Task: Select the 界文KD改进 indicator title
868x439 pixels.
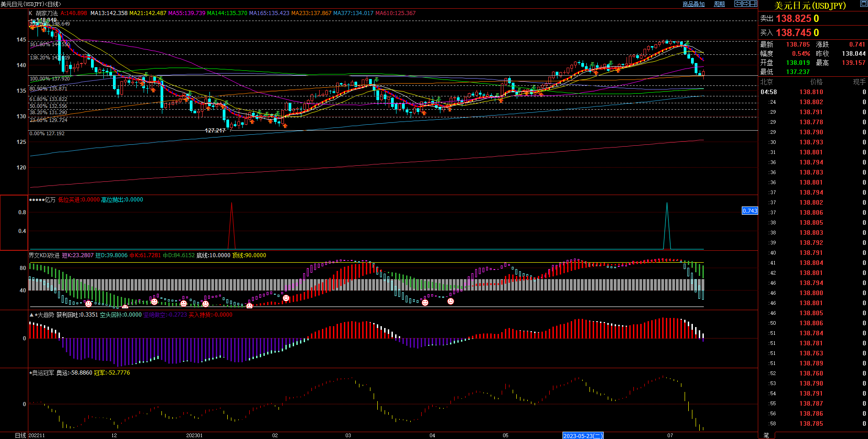Action: click(x=44, y=255)
